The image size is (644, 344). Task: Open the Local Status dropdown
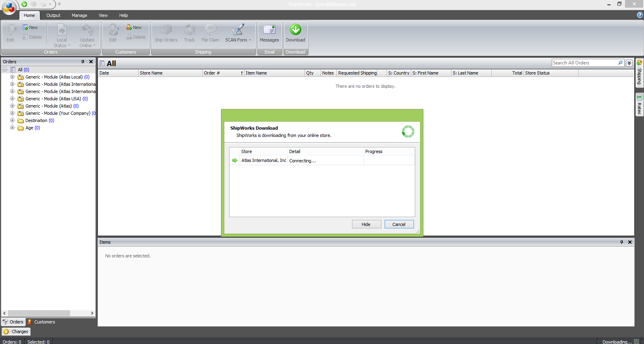62,36
